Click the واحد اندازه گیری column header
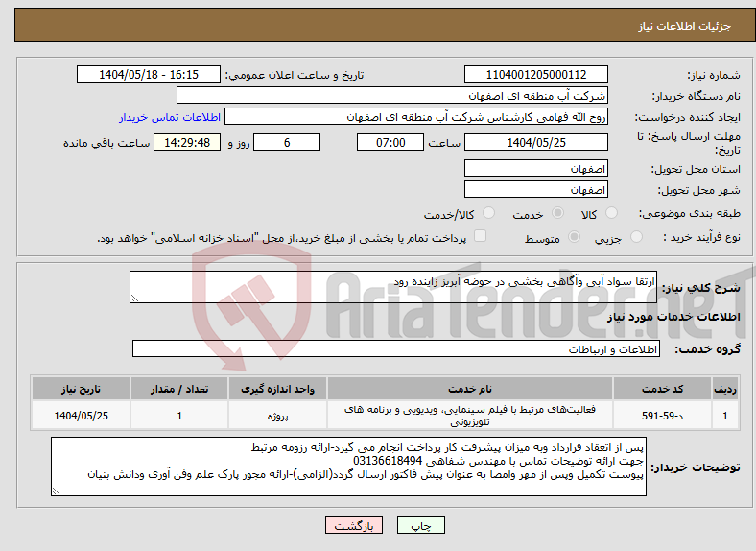756x551 pixels. point(277,389)
